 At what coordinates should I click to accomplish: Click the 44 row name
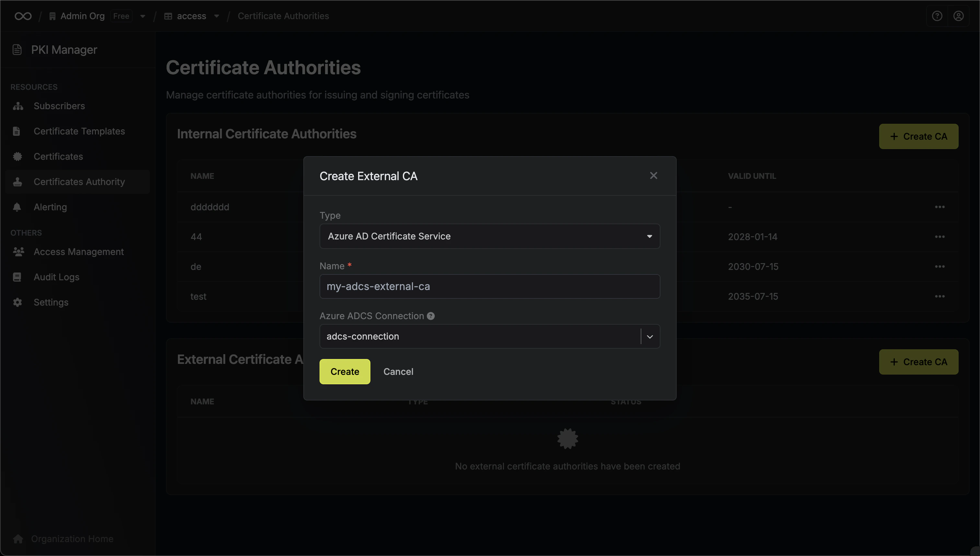click(x=196, y=237)
